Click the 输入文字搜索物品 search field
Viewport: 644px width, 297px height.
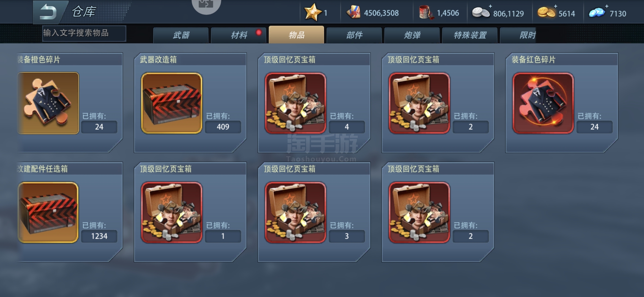84,33
